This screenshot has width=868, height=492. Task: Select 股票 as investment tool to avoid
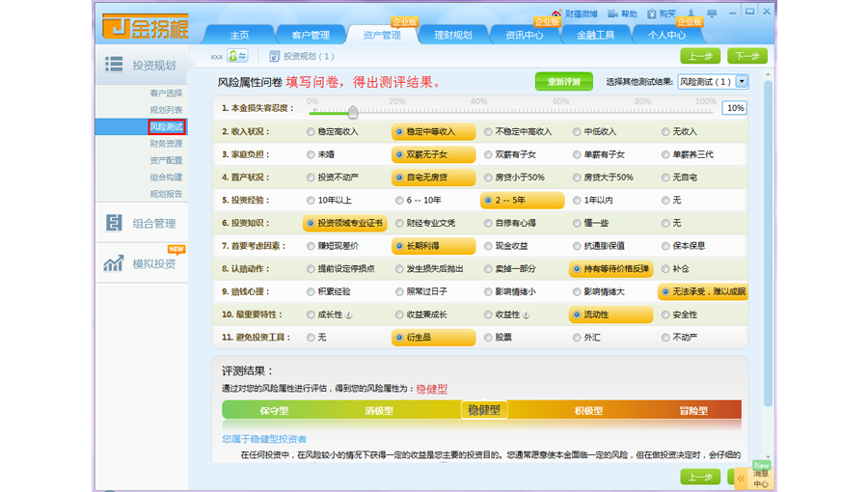pyautogui.click(x=488, y=338)
